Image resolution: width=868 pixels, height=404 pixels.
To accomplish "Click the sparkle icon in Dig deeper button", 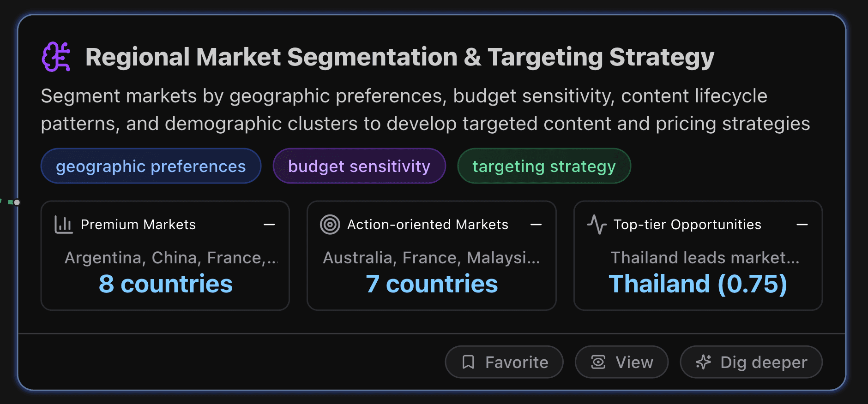I will click(703, 362).
